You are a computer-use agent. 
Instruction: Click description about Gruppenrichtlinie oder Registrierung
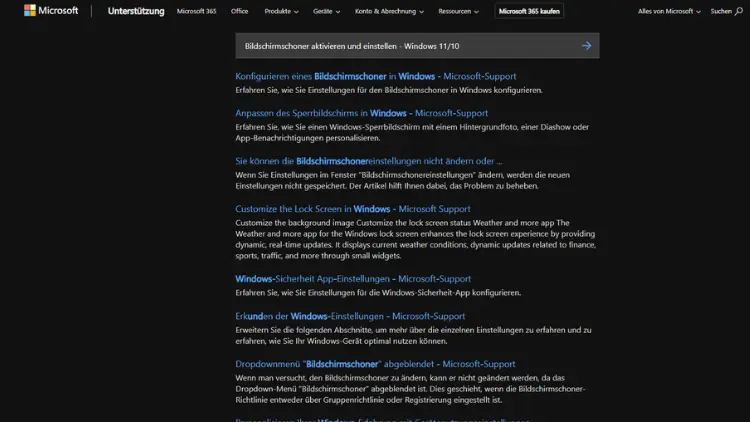coord(410,389)
